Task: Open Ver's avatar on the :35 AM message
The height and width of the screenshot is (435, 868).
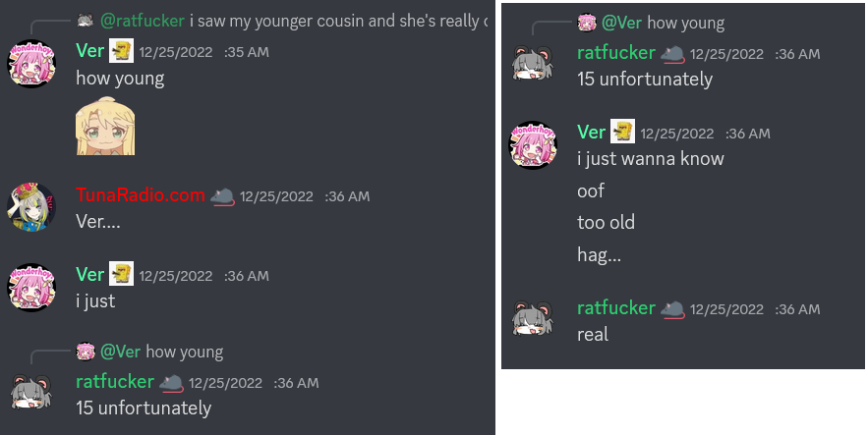Action: point(31,64)
